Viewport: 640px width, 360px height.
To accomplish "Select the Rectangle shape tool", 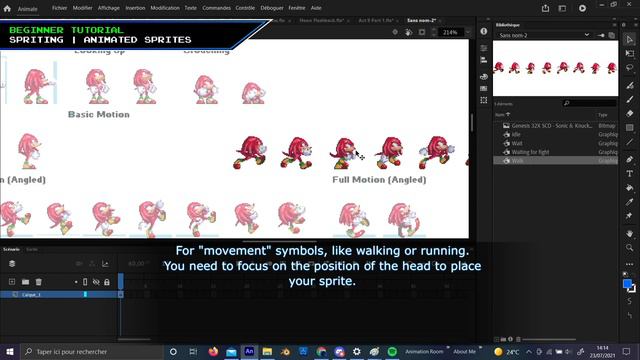I will (629, 128).
